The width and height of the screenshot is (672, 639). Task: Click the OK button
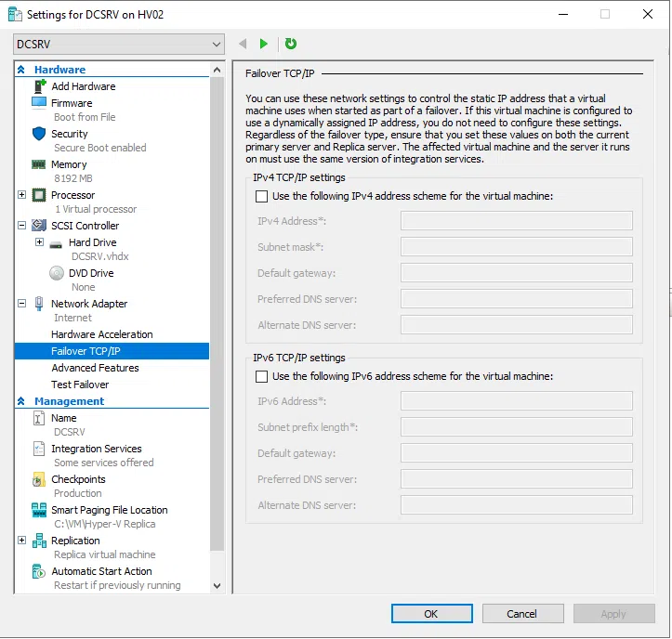[x=431, y=614]
